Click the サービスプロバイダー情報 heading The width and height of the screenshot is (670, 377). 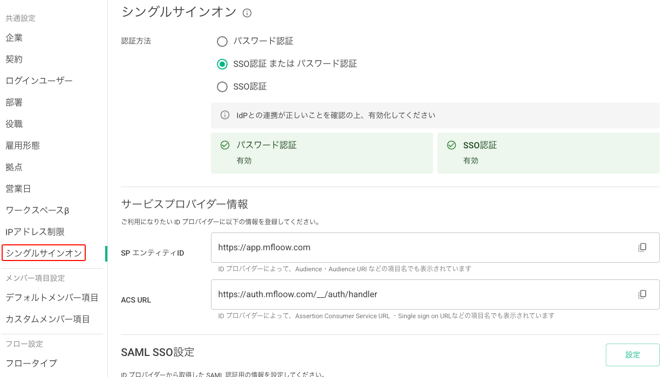click(185, 204)
